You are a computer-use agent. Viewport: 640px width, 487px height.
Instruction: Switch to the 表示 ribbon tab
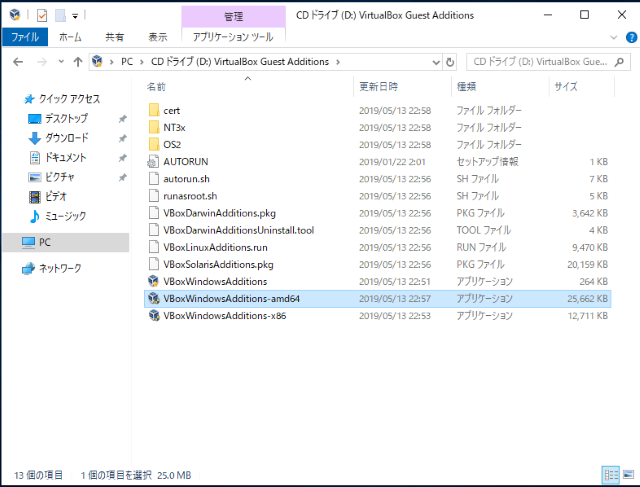coord(158,37)
